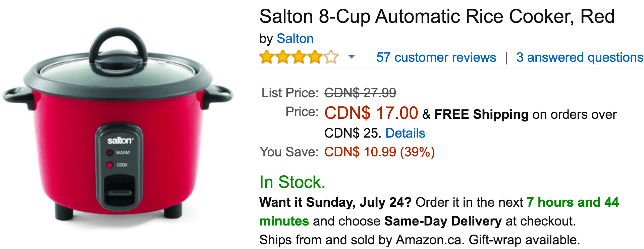Select the product title text
This screenshot has height=249, width=644.
point(437,17)
